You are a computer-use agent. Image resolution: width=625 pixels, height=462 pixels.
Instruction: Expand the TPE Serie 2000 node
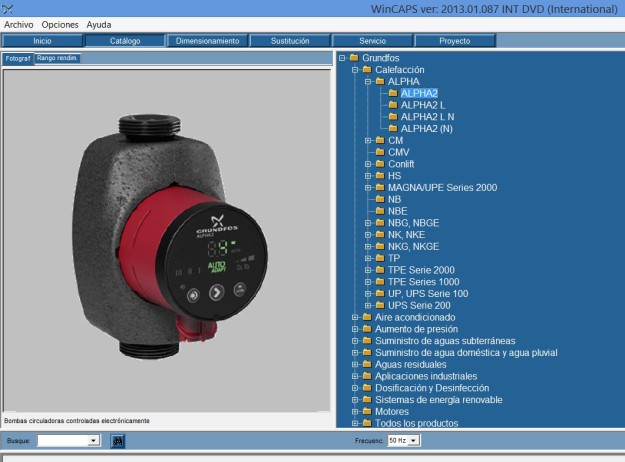coord(368,270)
